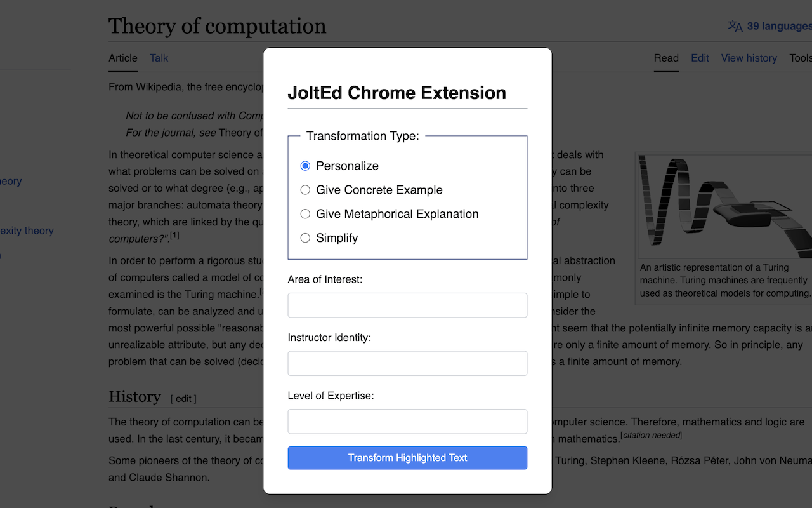This screenshot has height=508, width=812.
Task: Switch to the Article tab
Action: point(122,58)
